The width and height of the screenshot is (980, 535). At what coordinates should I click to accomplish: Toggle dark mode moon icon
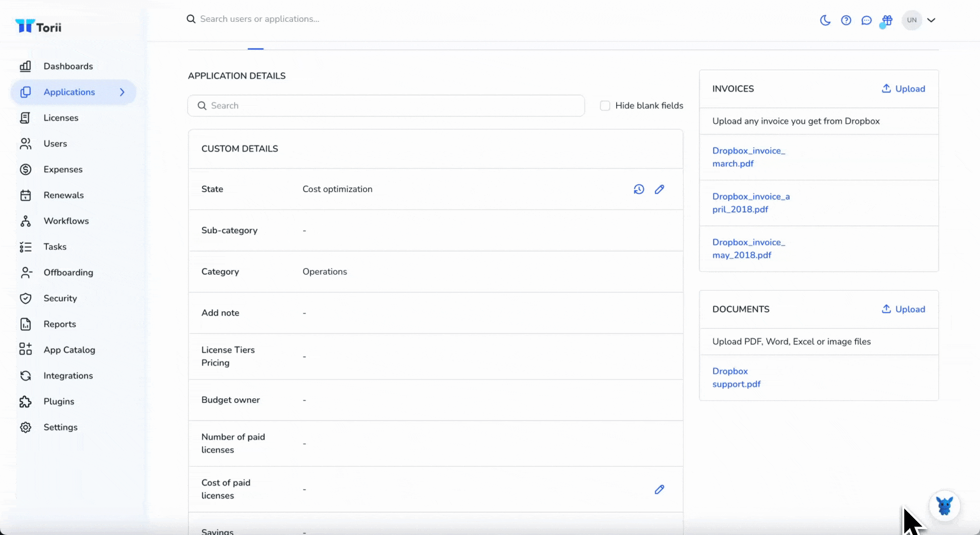click(825, 20)
